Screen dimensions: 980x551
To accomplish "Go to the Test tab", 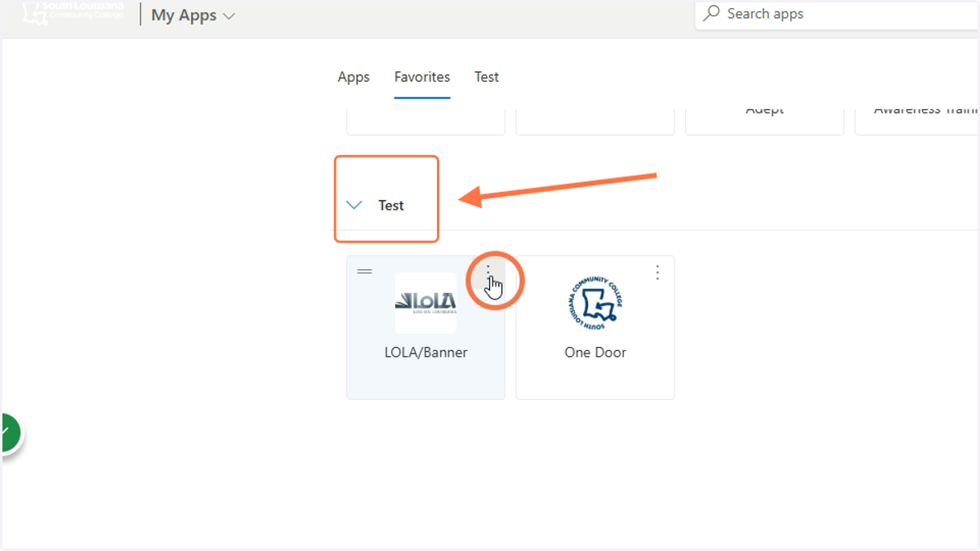I will [x=487, y=77].
